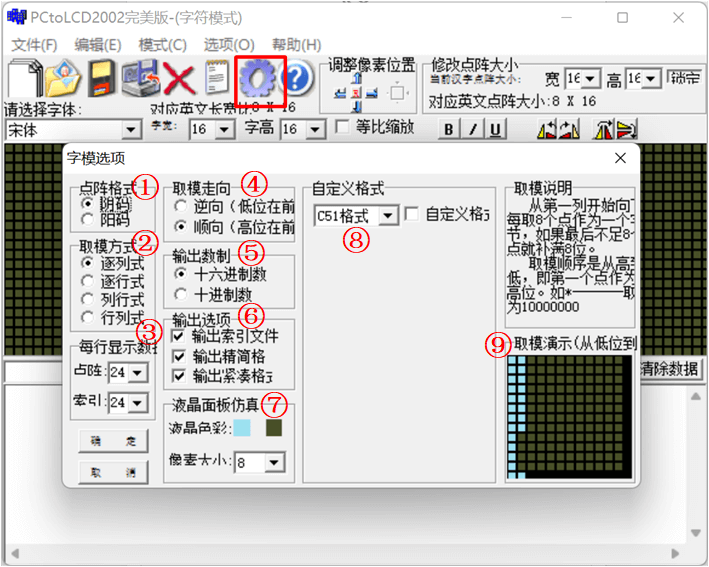Toggle 输出索引文件 checkbox

(x=178, y=336)
